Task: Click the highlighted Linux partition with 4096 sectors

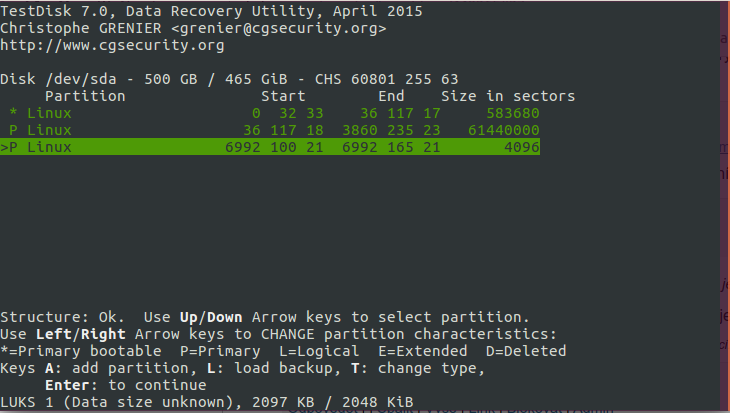Action: click(x=270, y=147)
